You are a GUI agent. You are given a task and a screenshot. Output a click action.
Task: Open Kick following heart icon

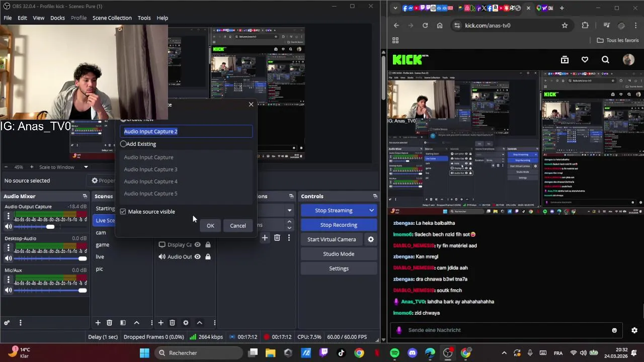(x=585, y=60)
